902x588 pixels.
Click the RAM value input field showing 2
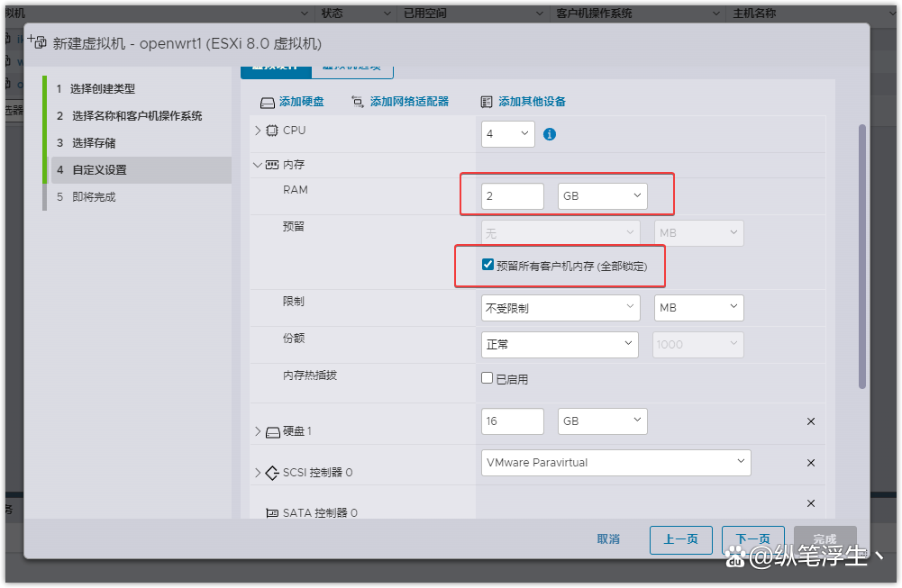coord(512,195)
